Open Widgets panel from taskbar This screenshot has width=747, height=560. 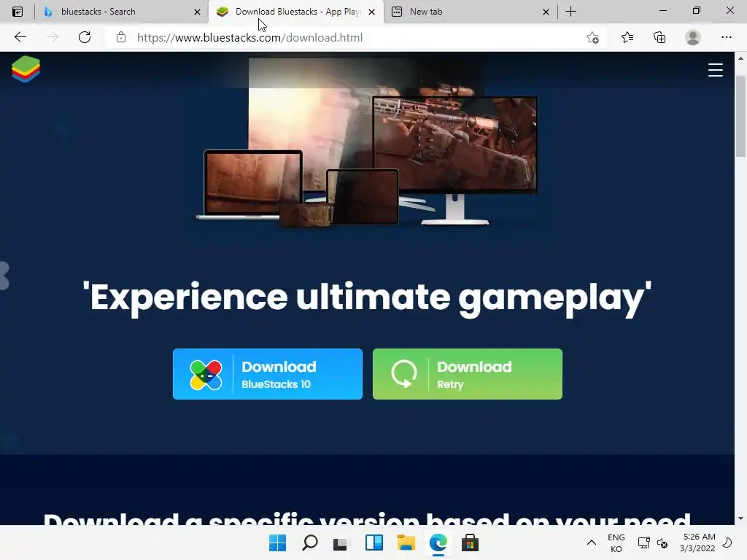[374, 542]
